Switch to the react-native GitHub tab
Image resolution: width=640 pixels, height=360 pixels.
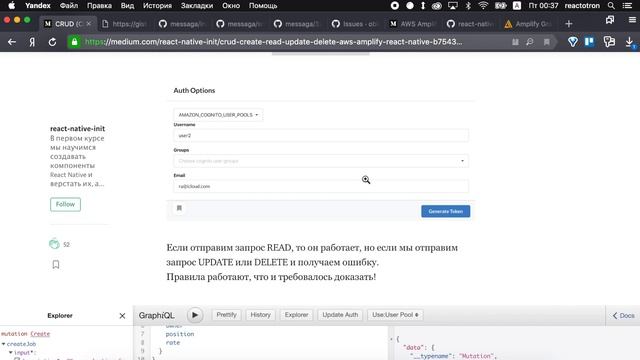click(x=470, y=24)
